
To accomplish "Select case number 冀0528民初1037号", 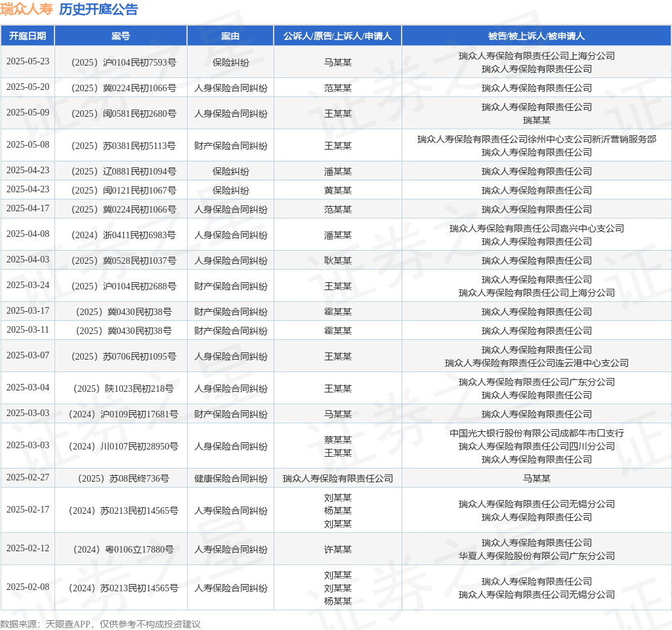I will point(123,261).
